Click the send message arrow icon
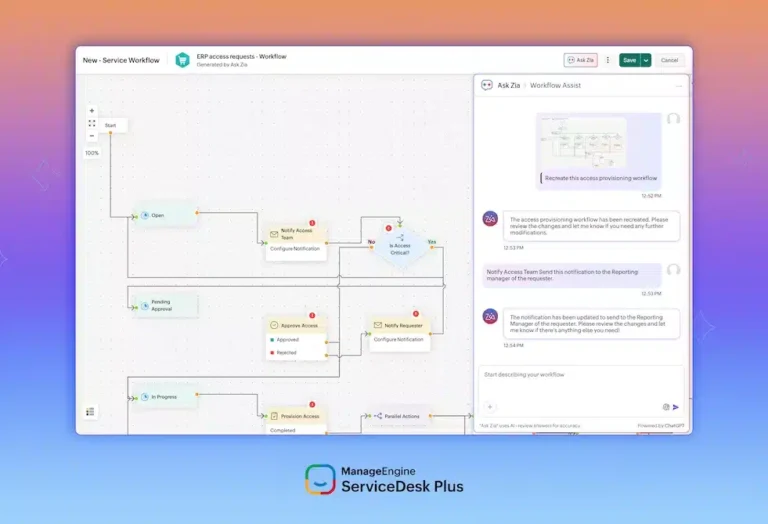Screen dimensions: 768x524 [676, 407]
